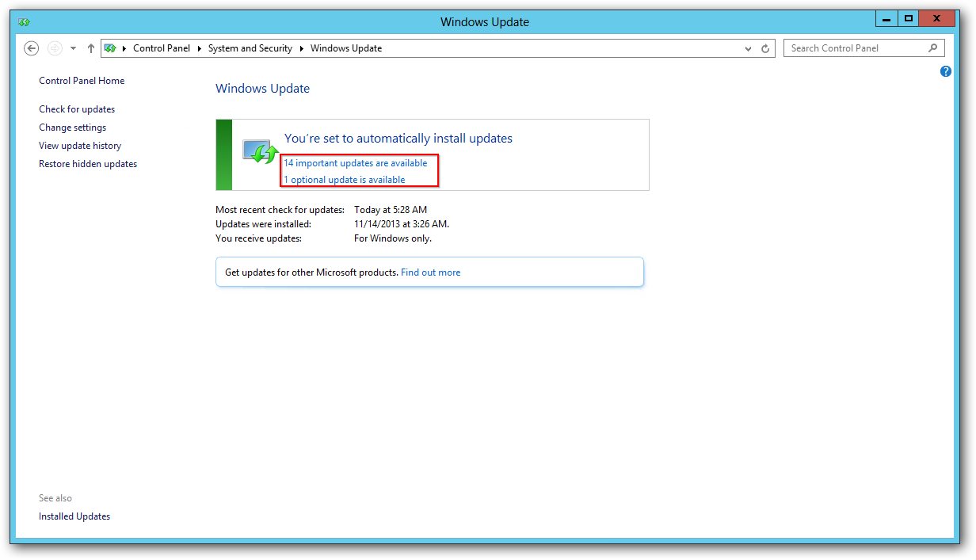Click the Back navigation arrow

click(32, 48)
